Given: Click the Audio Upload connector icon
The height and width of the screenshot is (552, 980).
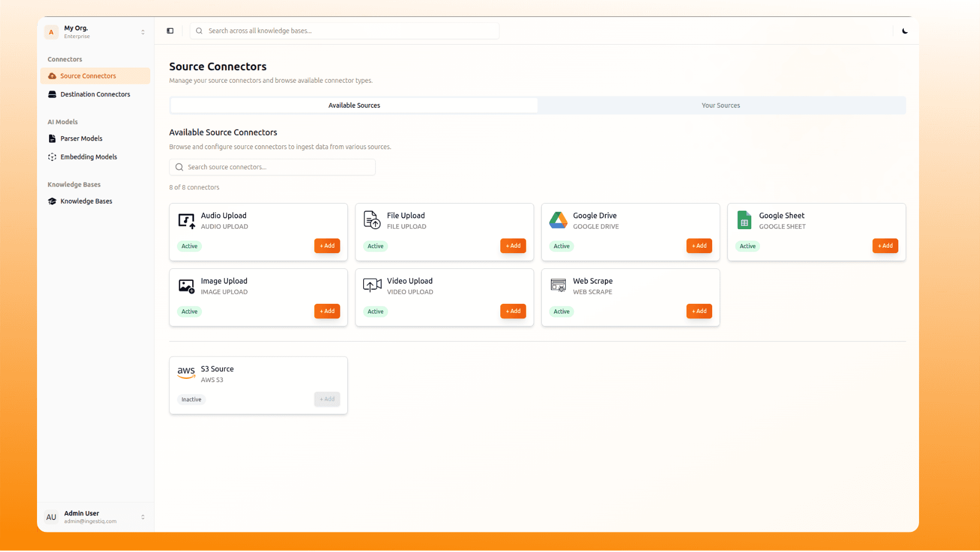Looking at the screenshot, I should tap(186, 220).
